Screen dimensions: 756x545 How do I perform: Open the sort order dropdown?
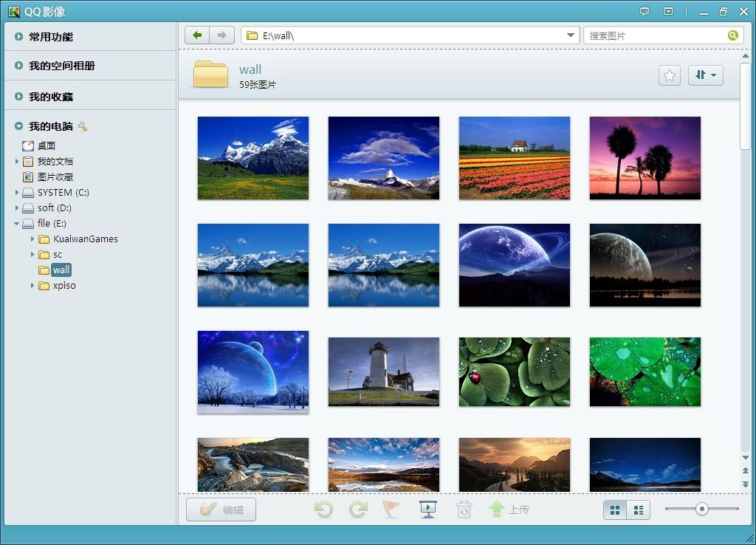pos(706,75)
